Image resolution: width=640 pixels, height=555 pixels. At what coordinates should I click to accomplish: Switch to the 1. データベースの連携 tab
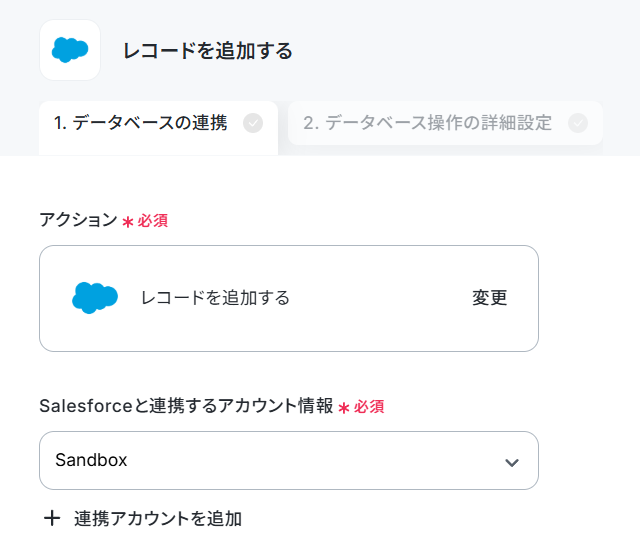(158, 128)
